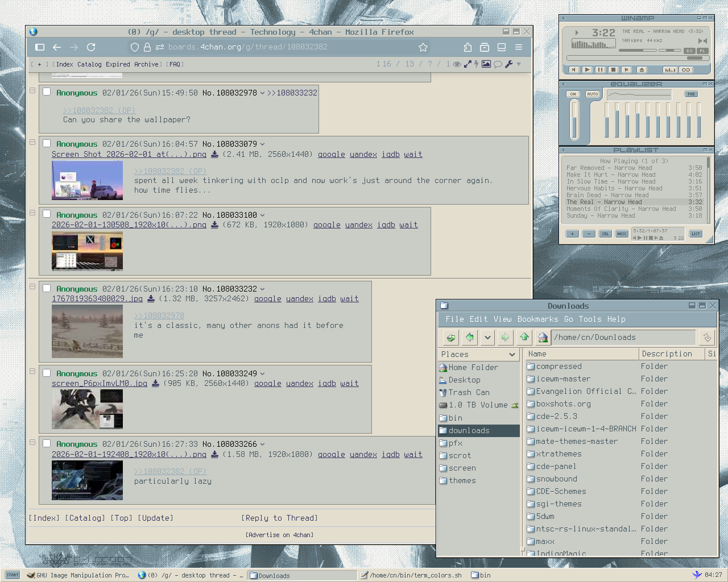Image resolution: width=728 pixels, height=582 pixels.
Task: Select the checkbox for post No.108033100
Action: [x=47, y=214]
